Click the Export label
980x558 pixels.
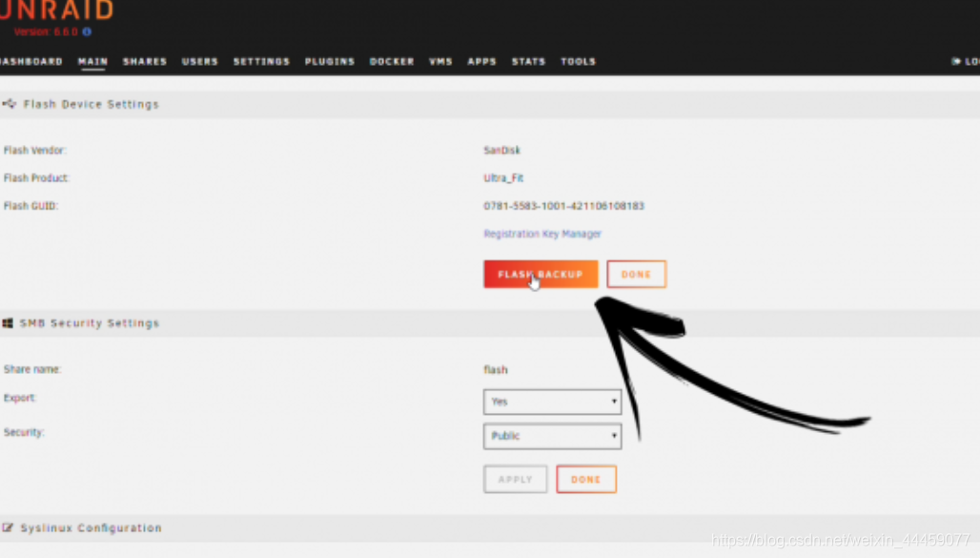tap(20, 398)
